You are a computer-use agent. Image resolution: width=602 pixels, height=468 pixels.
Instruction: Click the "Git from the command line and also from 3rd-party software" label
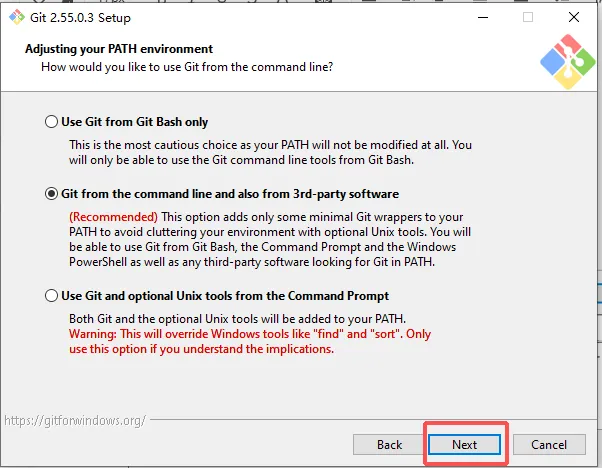coord(230,194)
